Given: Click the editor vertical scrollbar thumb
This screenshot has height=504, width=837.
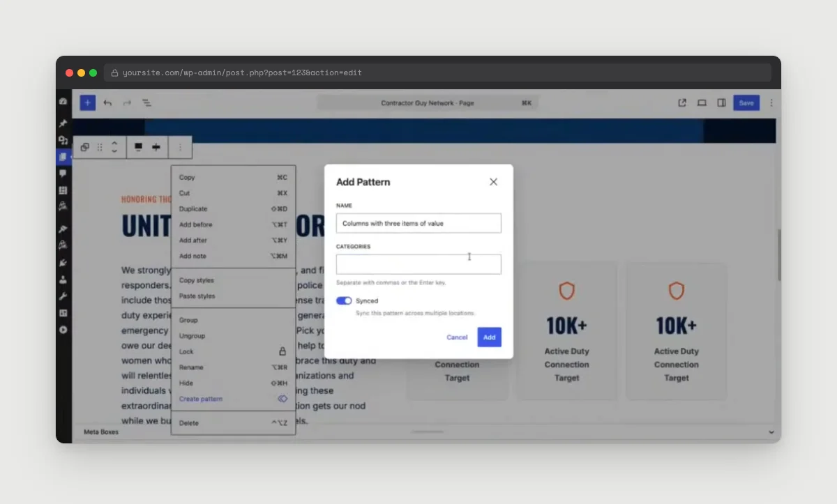Looking at the screenshot, I should [x=778, y=254].
